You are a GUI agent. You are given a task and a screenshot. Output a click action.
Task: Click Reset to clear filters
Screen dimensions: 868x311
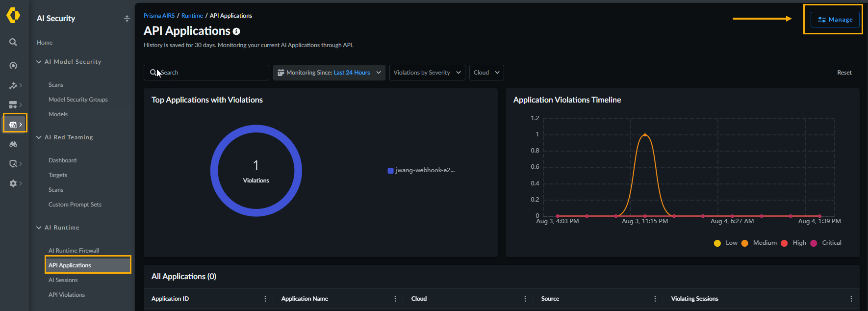click(x=844, y=73)
